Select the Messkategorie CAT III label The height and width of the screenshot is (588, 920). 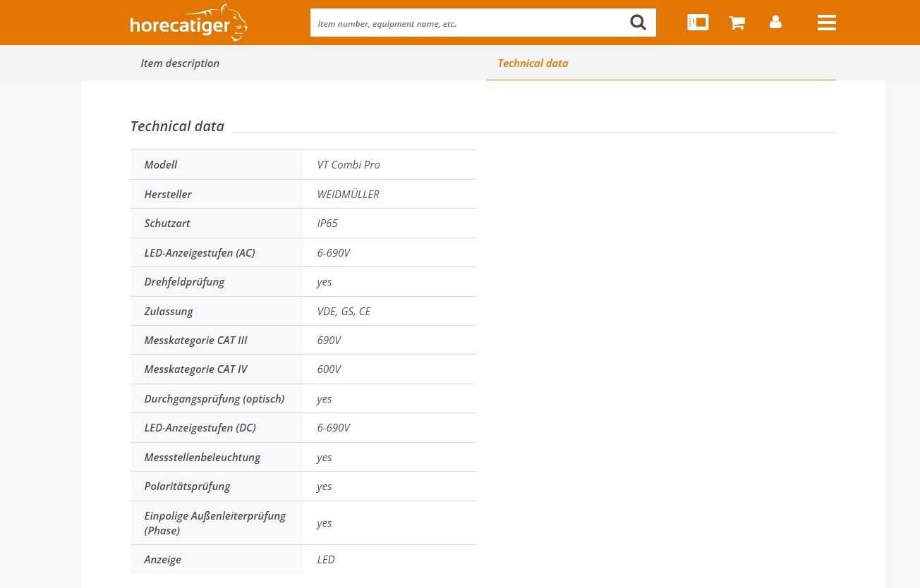[196, 340]
